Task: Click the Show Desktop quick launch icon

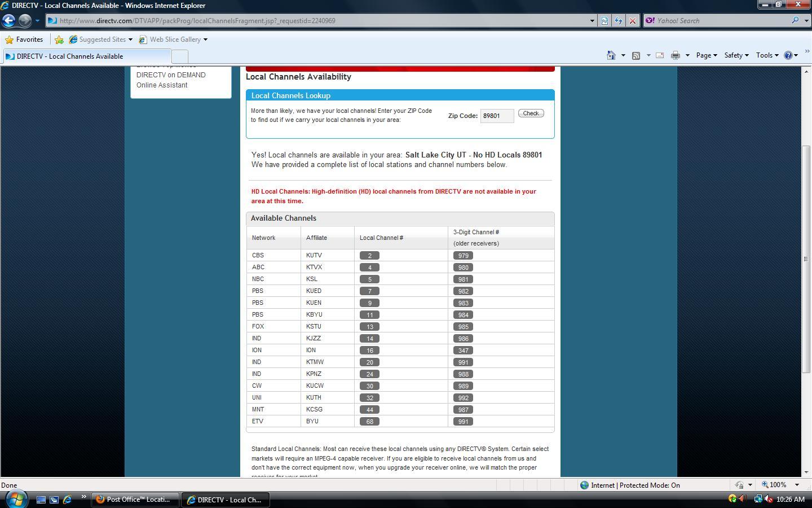Action: coord(41,500)
